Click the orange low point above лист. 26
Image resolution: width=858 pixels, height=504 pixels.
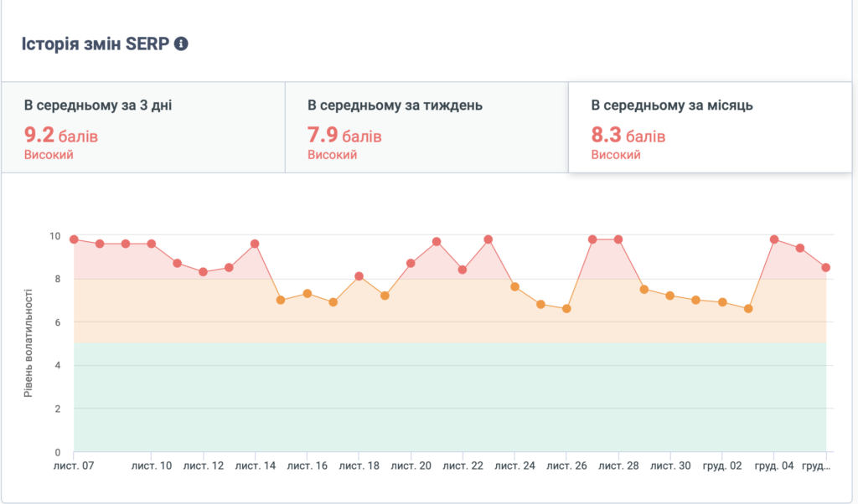566,308
